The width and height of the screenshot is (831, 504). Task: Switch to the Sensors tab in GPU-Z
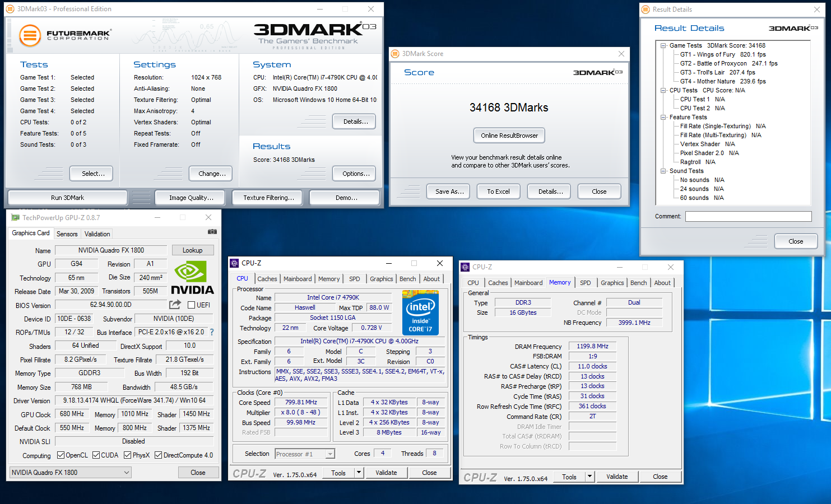(67, 234)
